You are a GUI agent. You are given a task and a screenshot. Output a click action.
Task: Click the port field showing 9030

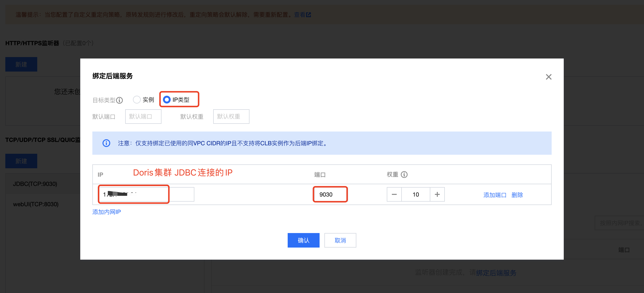(x=330, y=194)
